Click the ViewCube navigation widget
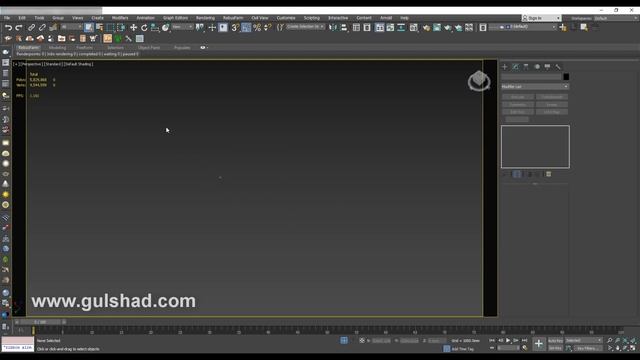The width and height of the screenshot is (640, 360). tap(479, 81)
